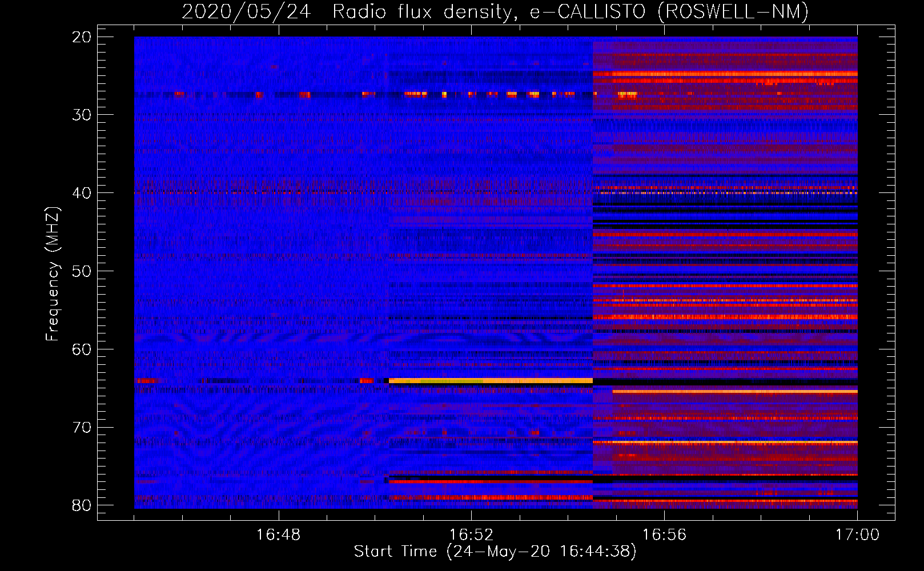Screen dimensions: 924x571
Task: Select the 60 MHz frequency tick label
Action: pos(82,349)
